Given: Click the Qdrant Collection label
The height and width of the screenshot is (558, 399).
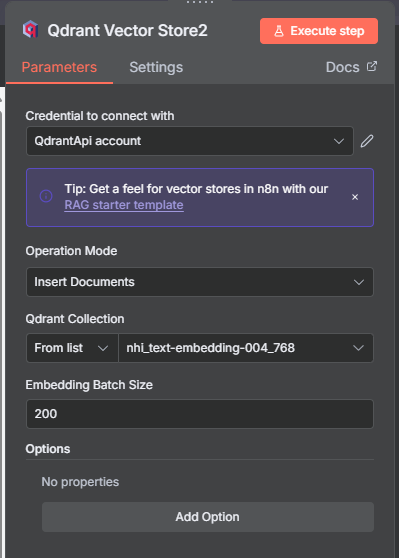Looking at the screenshot, I should [x=75, y=319].
